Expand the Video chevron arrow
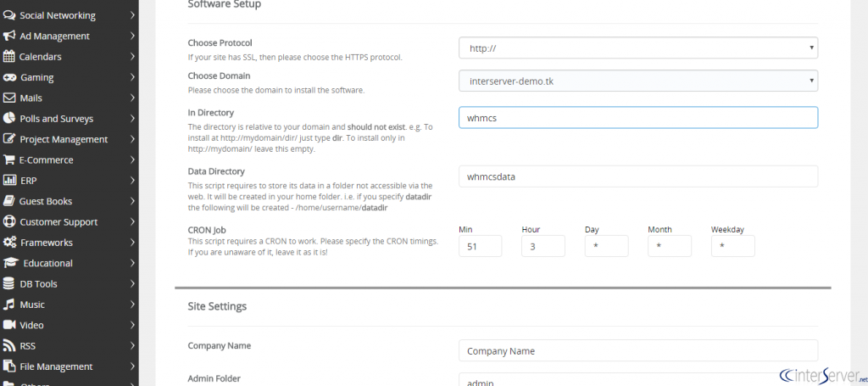The image size is (868, 386). click(x=133, y=325)
